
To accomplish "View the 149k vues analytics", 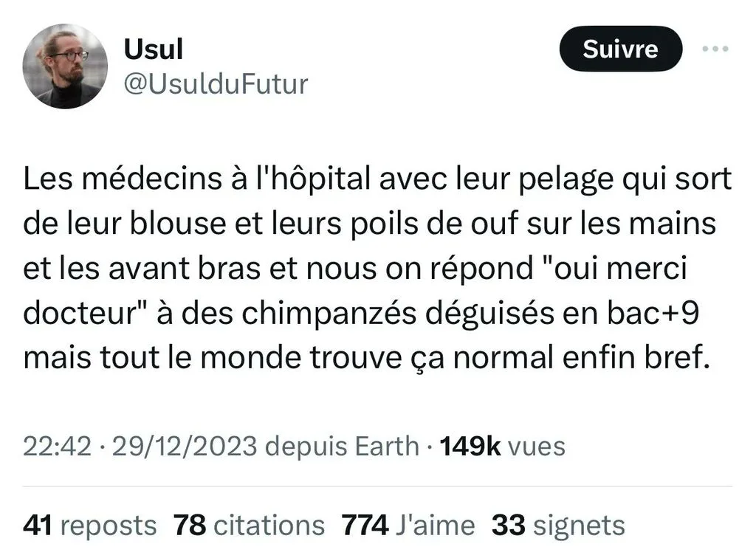I will click(x=502, y=446).
